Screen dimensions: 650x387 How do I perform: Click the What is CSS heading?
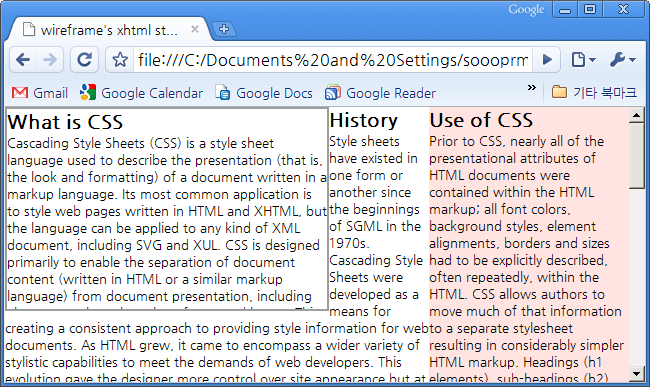[x=65, y=122]
